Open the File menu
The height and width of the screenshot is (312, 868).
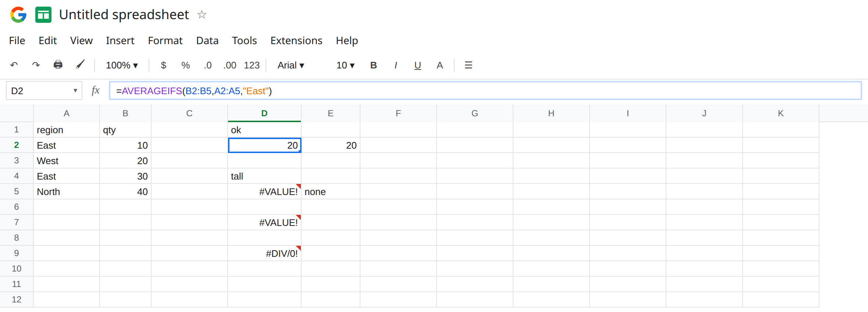tap(17, 40)
